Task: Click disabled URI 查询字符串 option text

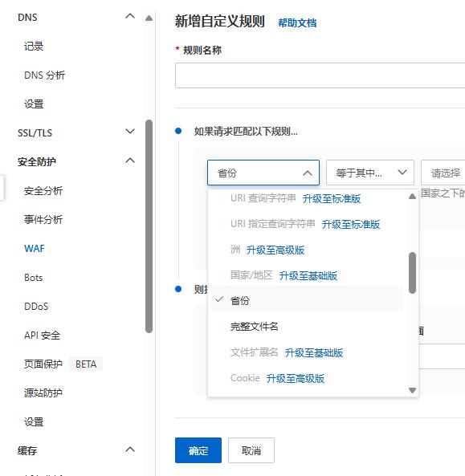Action: click(x=263, y=198)
